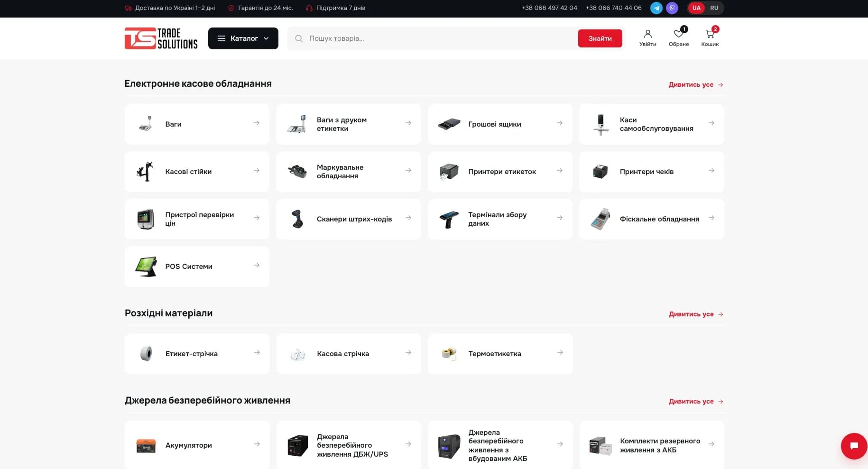Open Комплекти резервного живлення з АКБ category

(652, 445)
